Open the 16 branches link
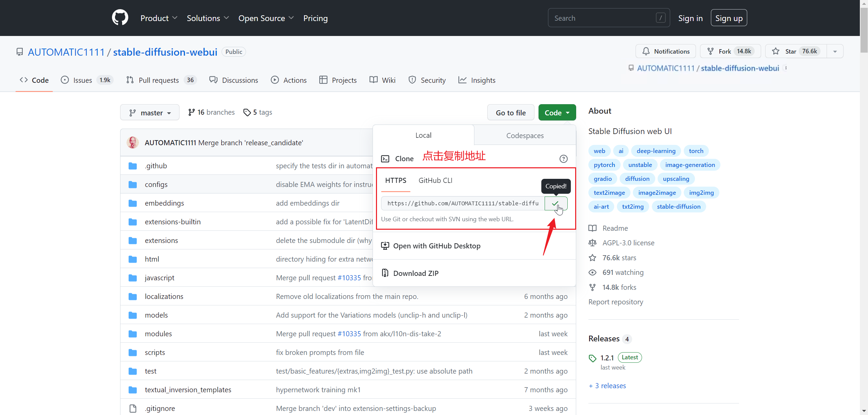868x415 pixels. (211, 112)
